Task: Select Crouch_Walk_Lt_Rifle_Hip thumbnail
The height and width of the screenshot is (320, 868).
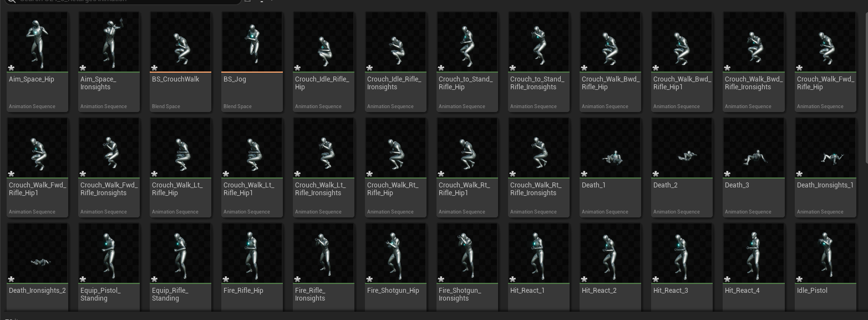Action: [x=180, y=148]
